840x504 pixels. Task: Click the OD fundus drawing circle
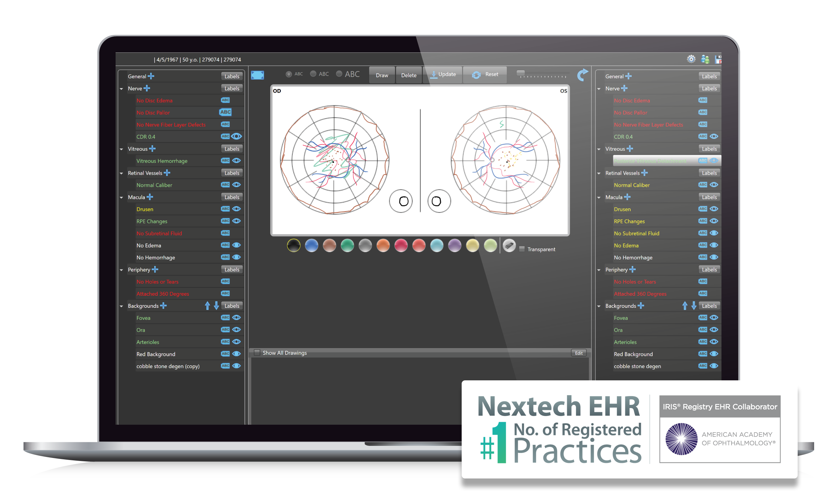(x=334, y=160)
